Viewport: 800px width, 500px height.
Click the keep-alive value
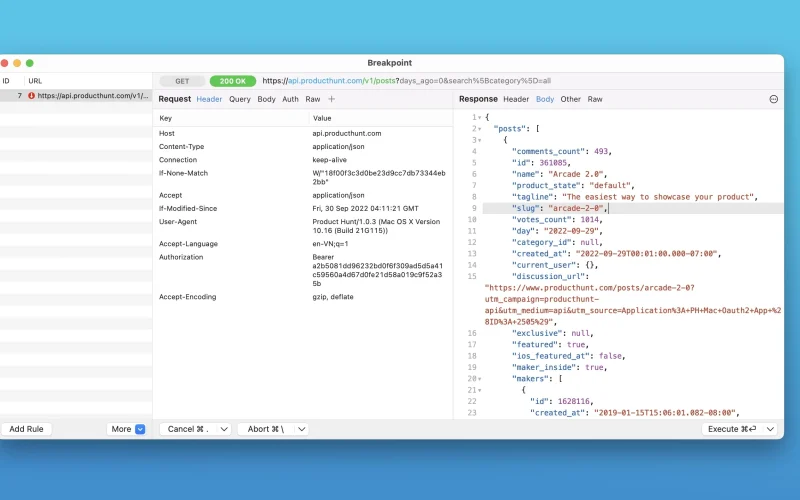pyautogui.click(x=330, y=160)
